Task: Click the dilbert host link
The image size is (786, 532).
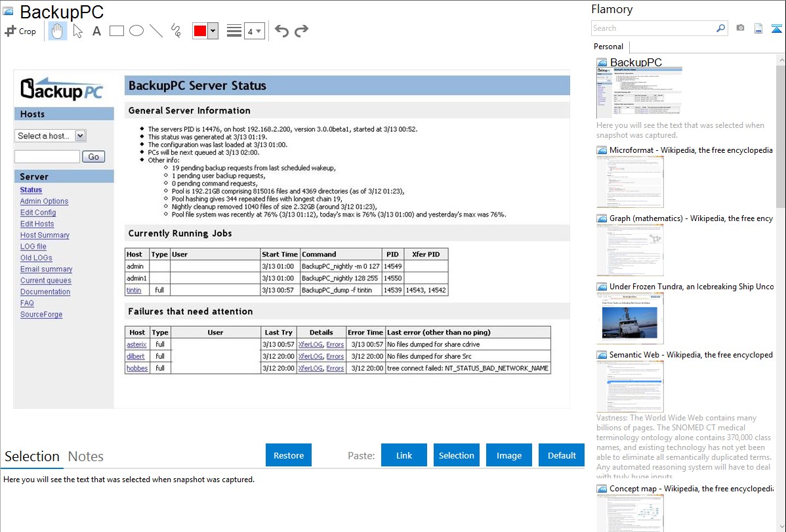Action: [135, 356]
